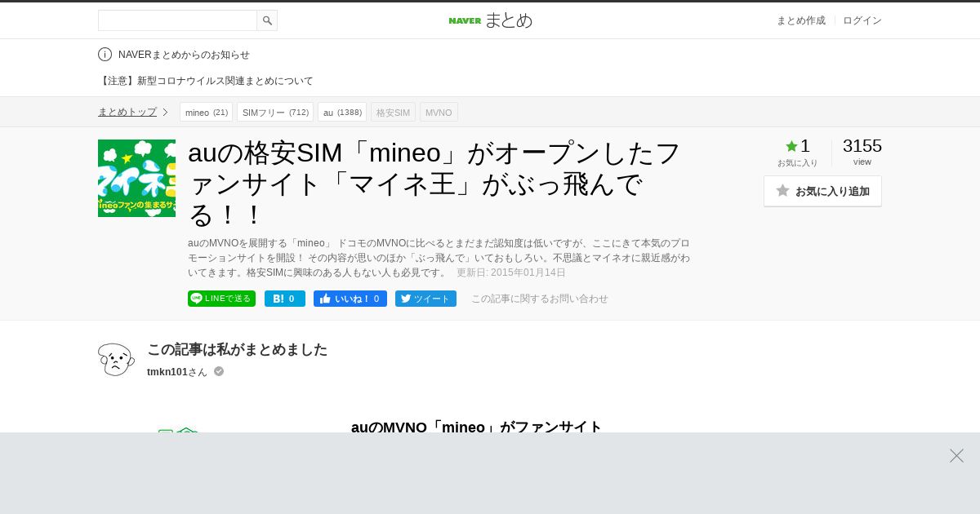Select the 格安SIM tag

[393, 112]
